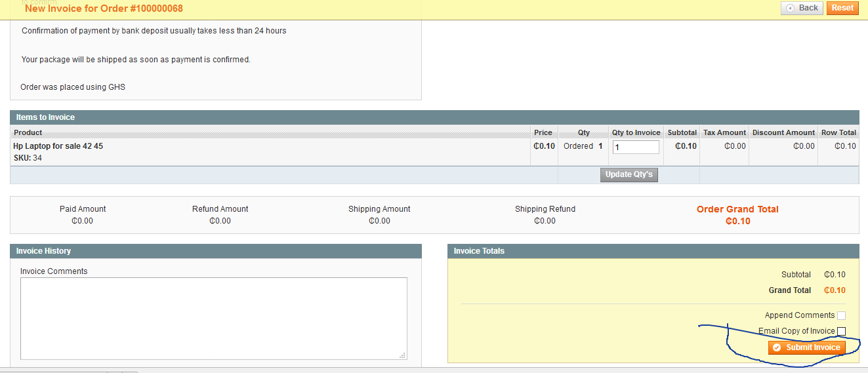Click the Invoice Totals panel header

(x=479, y=251)
